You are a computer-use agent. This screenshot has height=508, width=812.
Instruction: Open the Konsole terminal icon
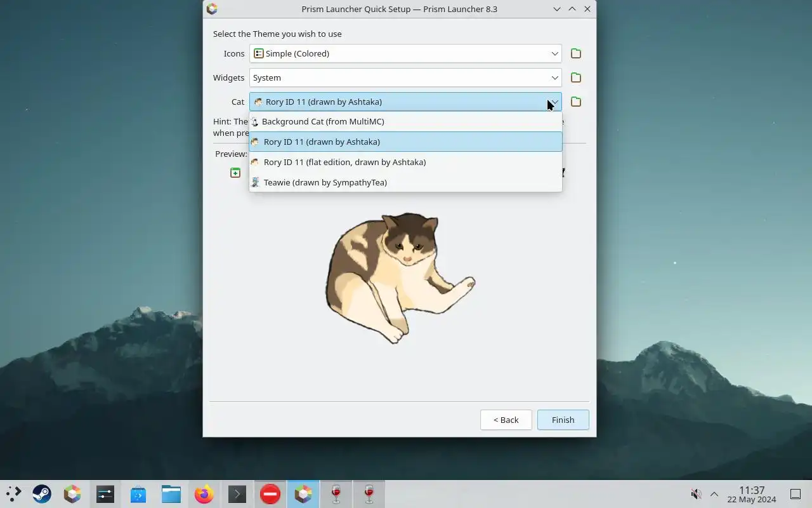click(x=237, y=493)
